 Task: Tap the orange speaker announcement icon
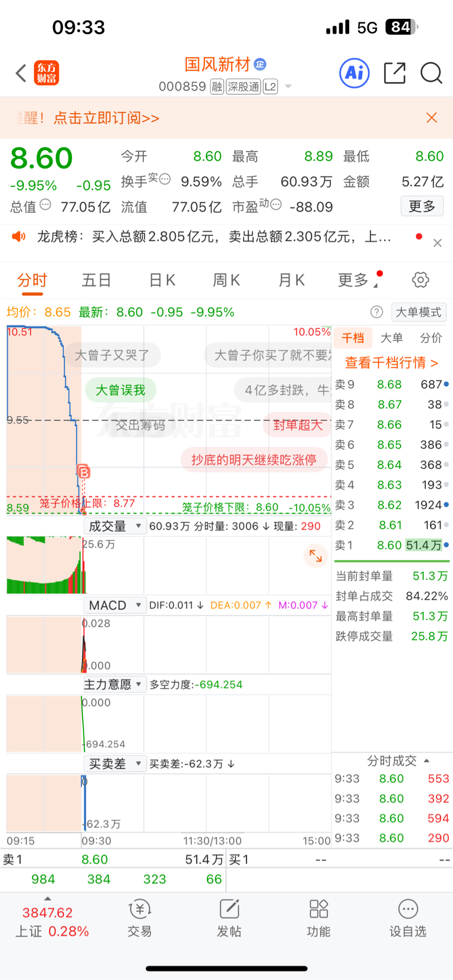click(x=19, y=236)
